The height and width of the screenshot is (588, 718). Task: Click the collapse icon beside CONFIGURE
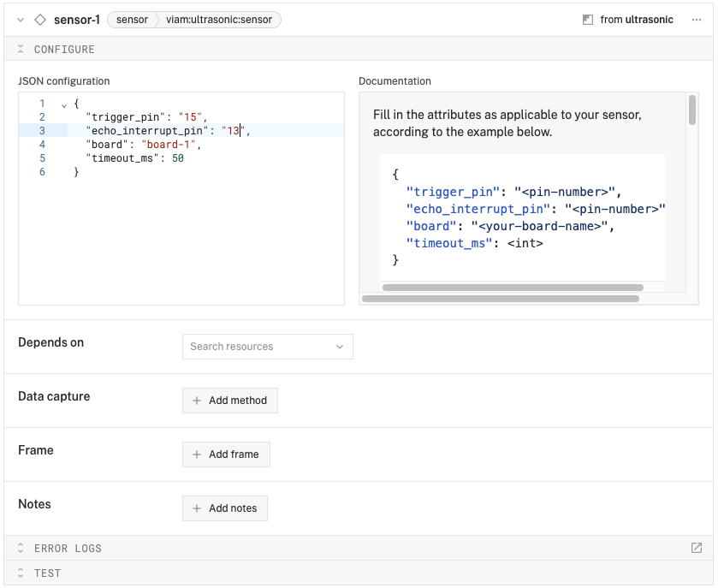(21, 49)
